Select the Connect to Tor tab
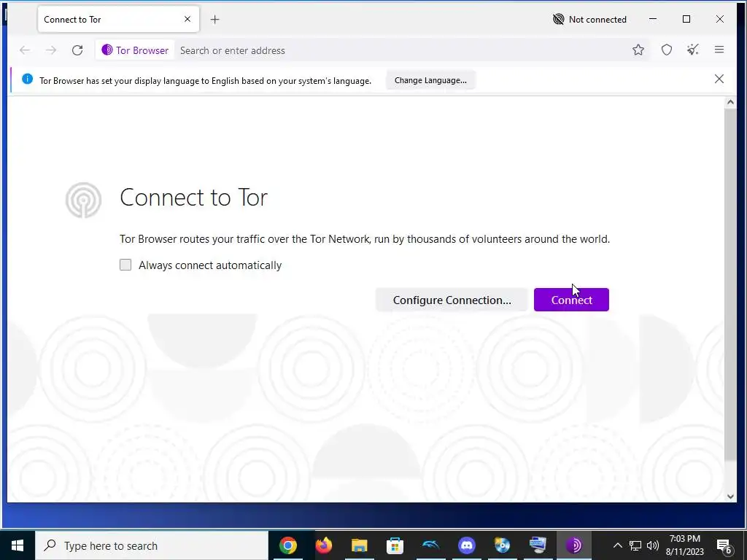The width and height of the screenshot is (747, 560). [x=118, y=20]
